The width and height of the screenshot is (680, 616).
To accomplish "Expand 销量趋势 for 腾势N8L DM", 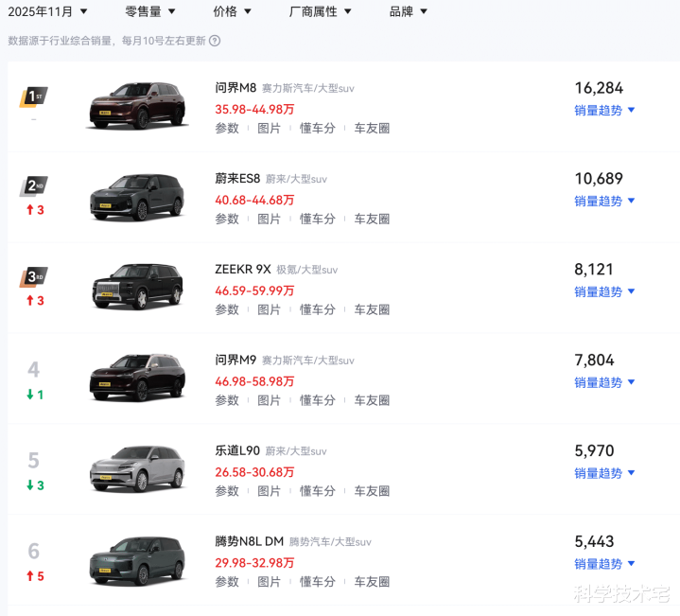I will click(604, 564).
